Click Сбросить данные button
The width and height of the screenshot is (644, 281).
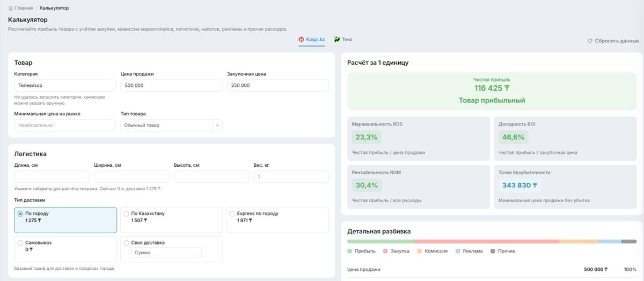tap(613, 41)
